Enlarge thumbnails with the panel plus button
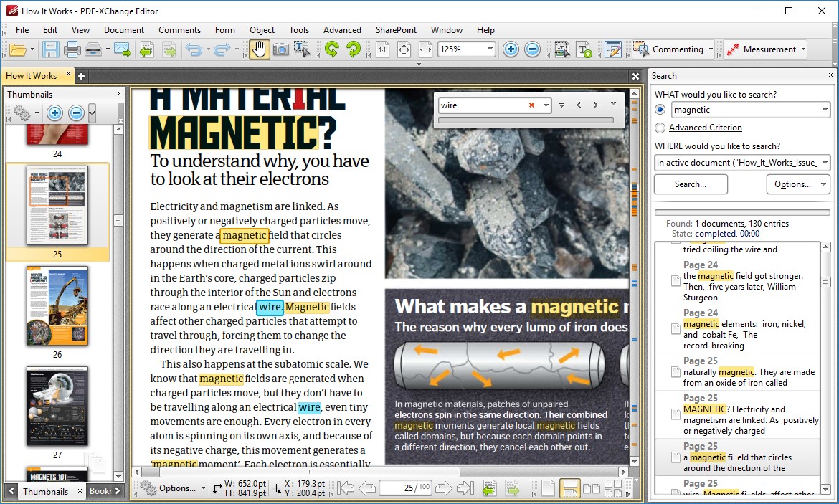839x504 pixels. pos(54,113)
